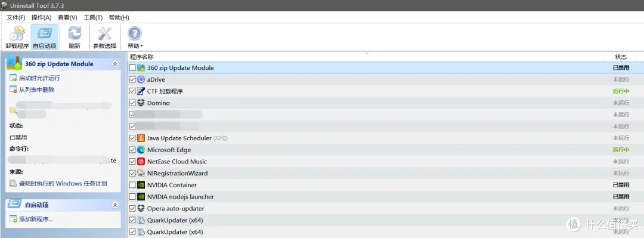
Task: Uncheck the NIRegistrationWizard checkbox
Action: [x=132, y=173]
